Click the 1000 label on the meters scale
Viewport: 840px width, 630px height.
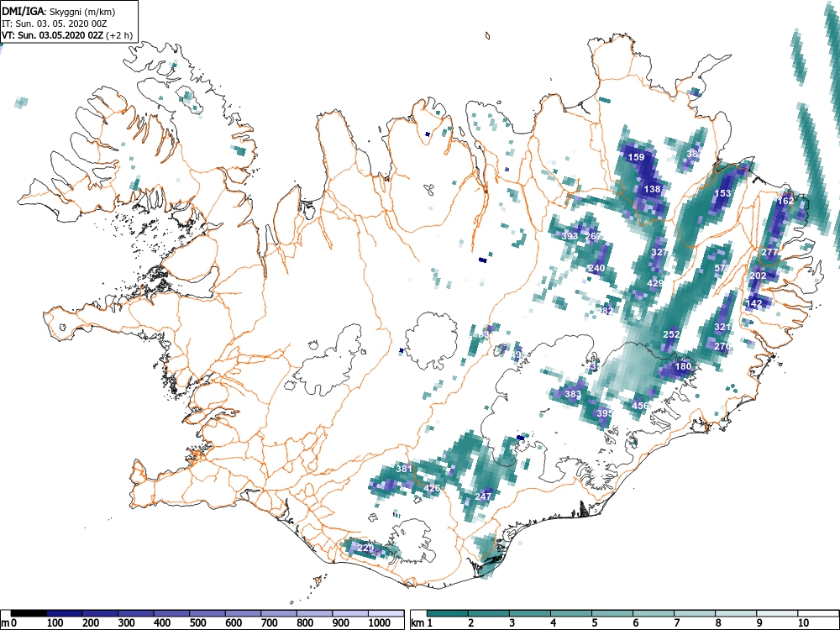[380, 623]
